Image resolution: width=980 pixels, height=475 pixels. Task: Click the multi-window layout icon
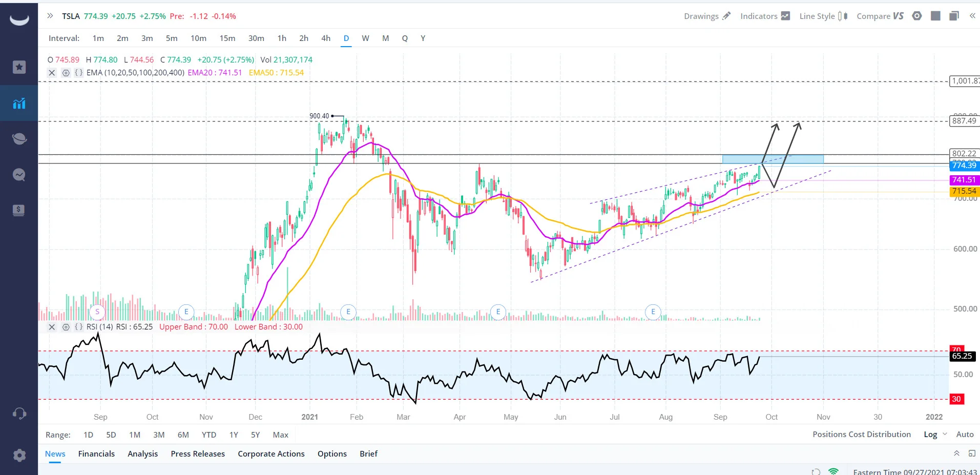pos(954,16)
